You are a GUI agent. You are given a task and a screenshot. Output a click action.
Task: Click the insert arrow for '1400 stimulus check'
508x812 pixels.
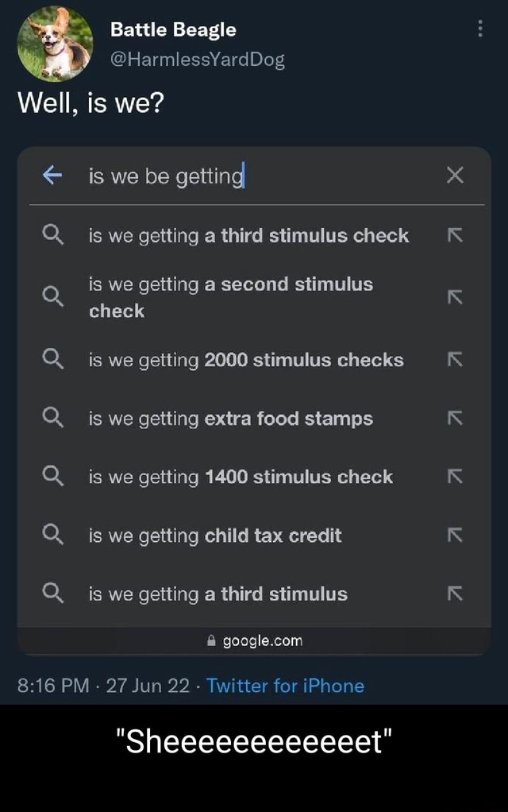point(455,477)
